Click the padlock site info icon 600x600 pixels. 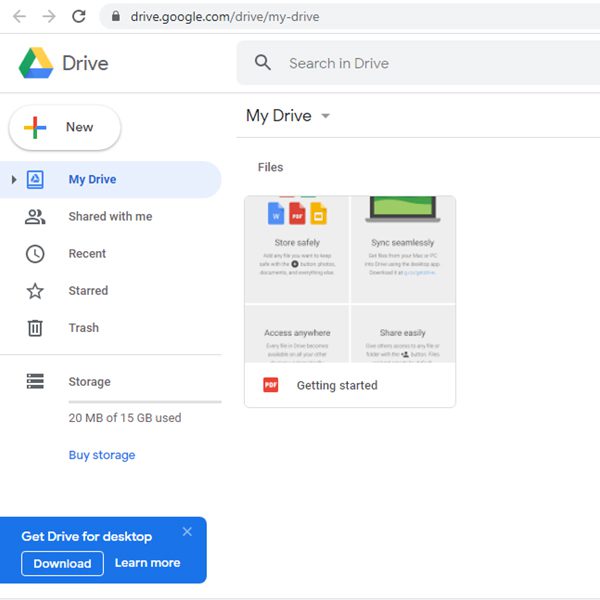coord(116,16)
